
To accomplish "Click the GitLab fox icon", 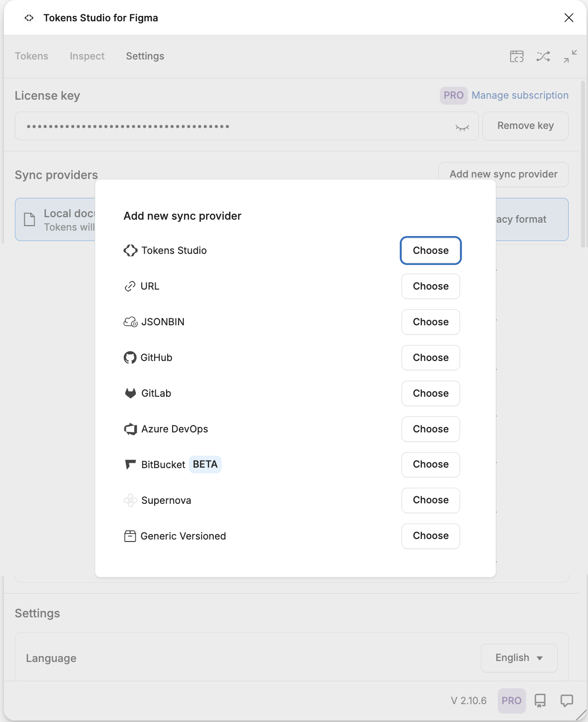I will click(130, 393).
